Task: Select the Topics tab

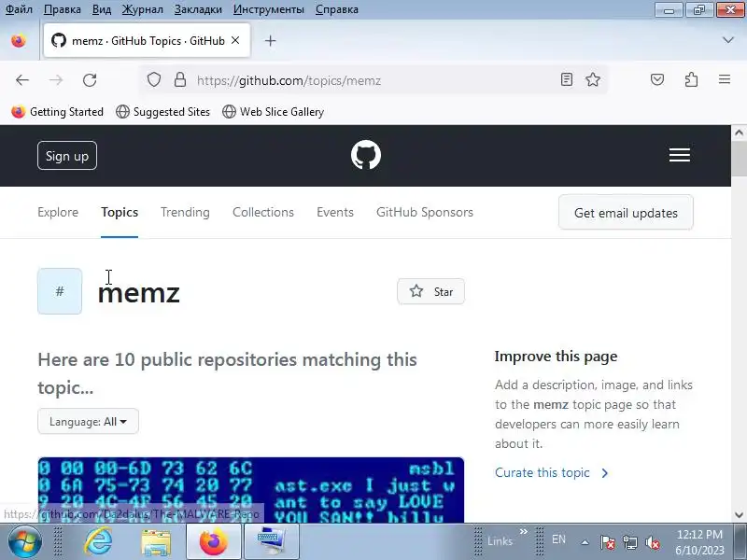Action: (120, 213)
